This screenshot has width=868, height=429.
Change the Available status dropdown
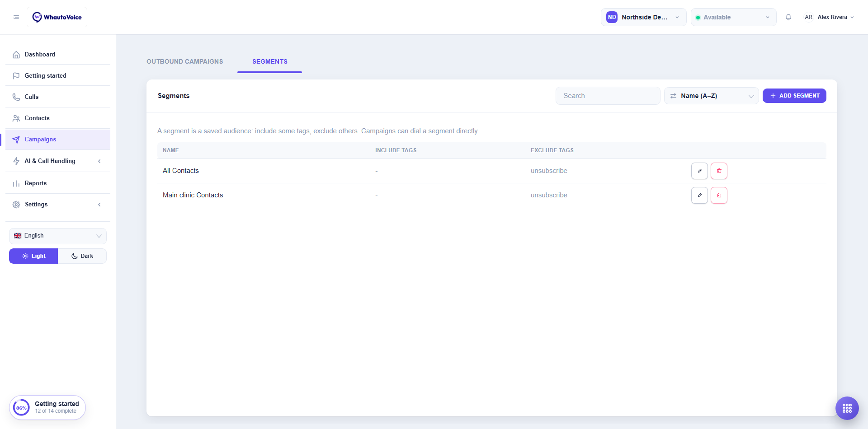[x=733, y=17]
